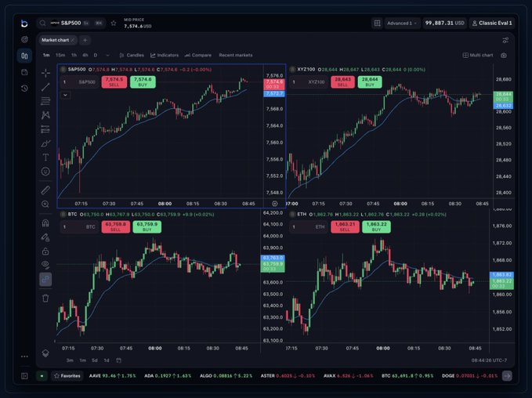Select the Fibonacci horizontal lines tool
Screen dimensions: 532x398
click(45, 101)
